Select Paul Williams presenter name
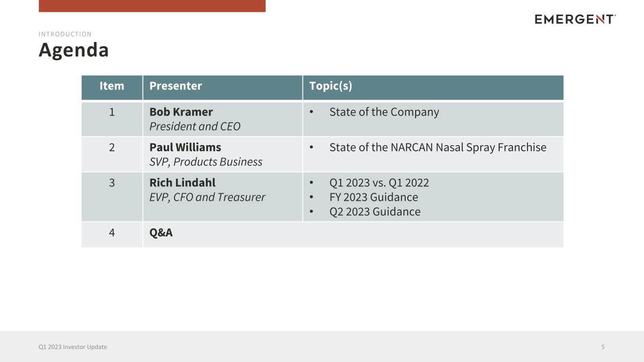Image resolution: width=644 pixels, height=362 pixels. tap(185, 148)
